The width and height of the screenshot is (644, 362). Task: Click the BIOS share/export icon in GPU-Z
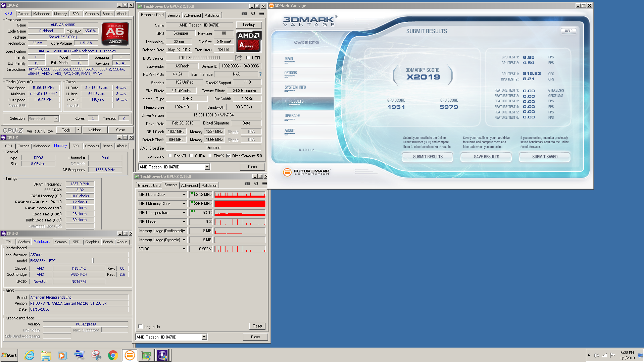coord(238,58)
